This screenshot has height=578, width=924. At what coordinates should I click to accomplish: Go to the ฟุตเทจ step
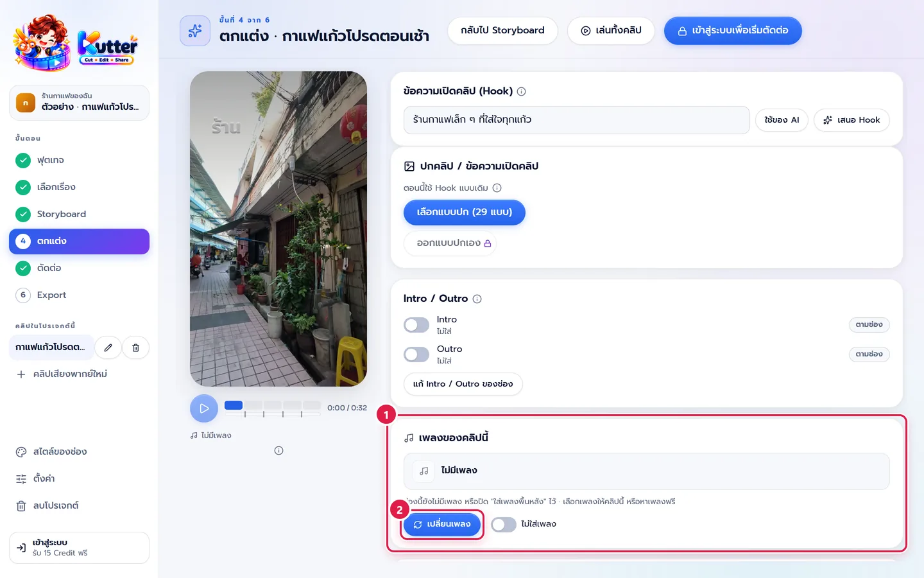pos(79,161)
